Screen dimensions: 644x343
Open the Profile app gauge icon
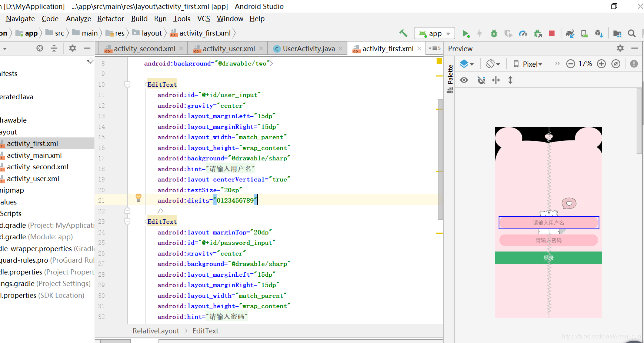coord(523,34)
